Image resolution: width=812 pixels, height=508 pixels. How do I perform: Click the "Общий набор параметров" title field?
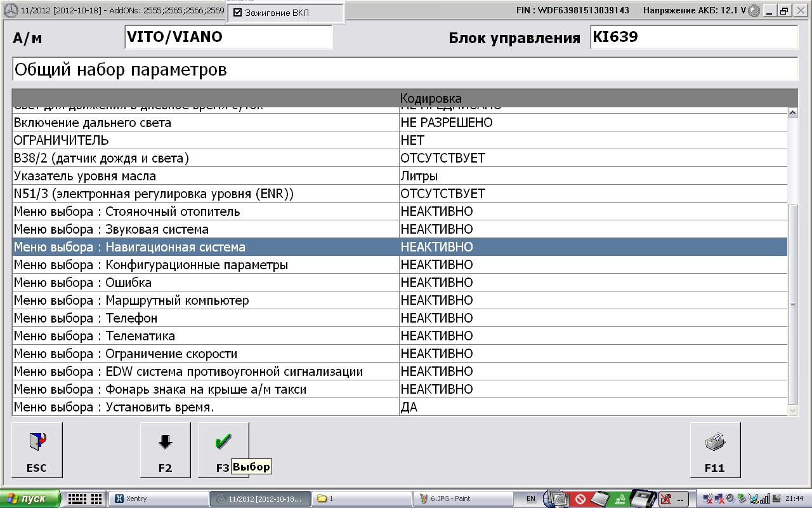click(x=405, y=70)
